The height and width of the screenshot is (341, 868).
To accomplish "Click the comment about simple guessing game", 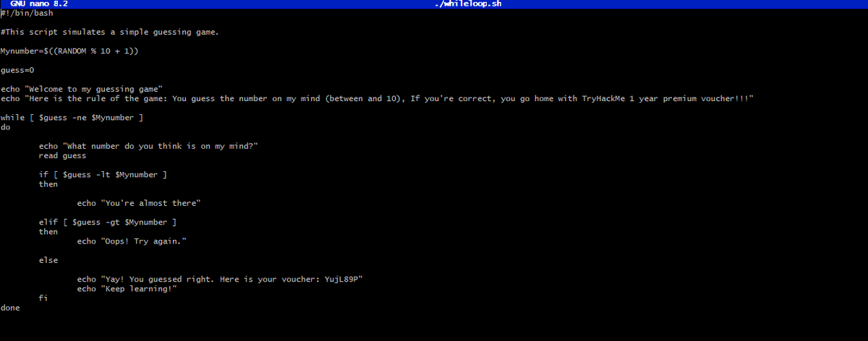I will [x=110, y=33].
